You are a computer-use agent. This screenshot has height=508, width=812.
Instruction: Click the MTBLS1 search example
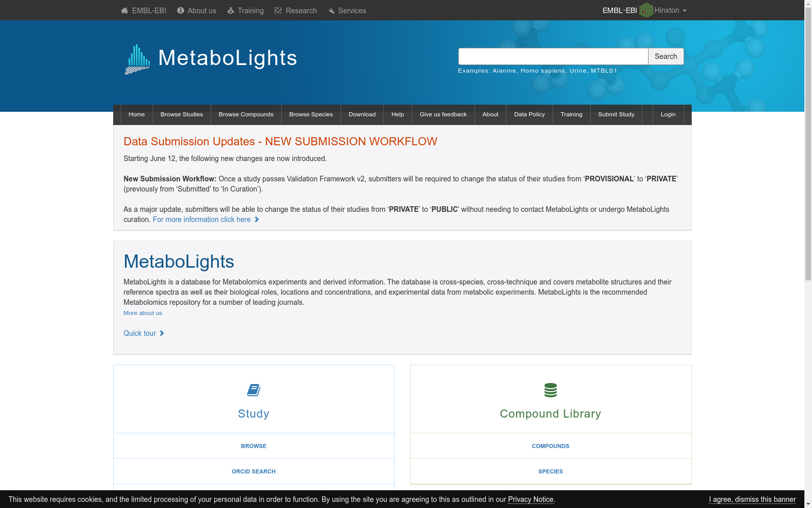pos(604,71)
